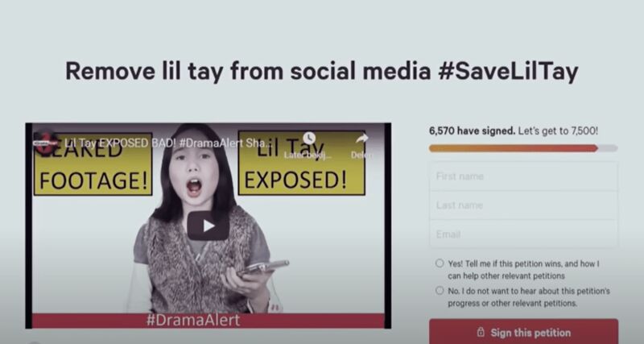
Task: Open video title link 'Lil Tay EXPOSED BAD!'
Action: (x=168, y=143)
